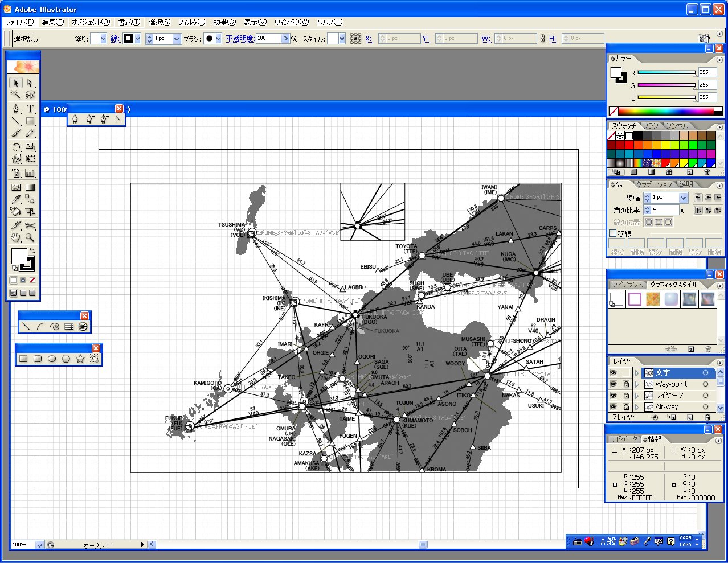Open the 効果(C) menu
The height and width of the screenshot is (563, 728).
click(224, 22)
